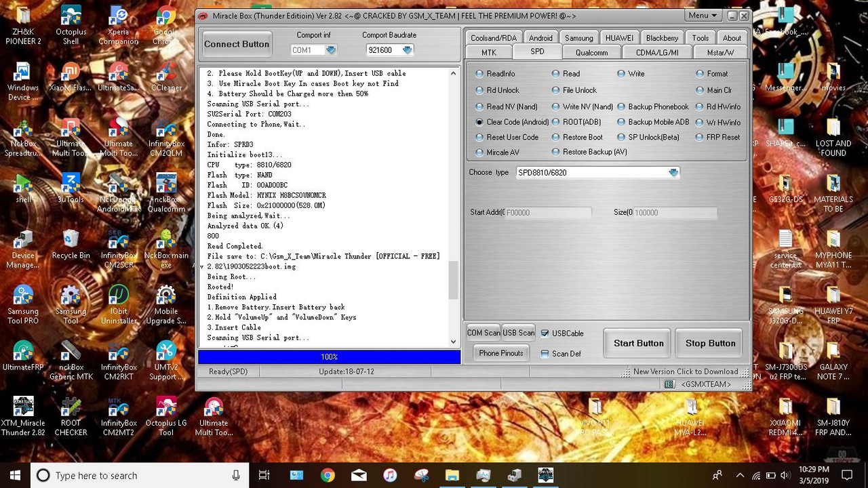This screenshot has width=868, height=488.
Task: Launch IObit Uninstaller desktop icon
Action: [118, 304]
